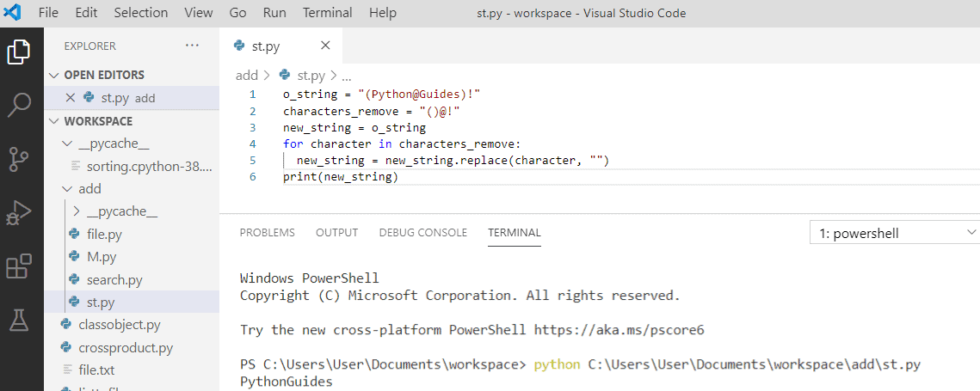Click the o_string assignment code line
This screenshot has height=391, width=980.
point(381,95)
